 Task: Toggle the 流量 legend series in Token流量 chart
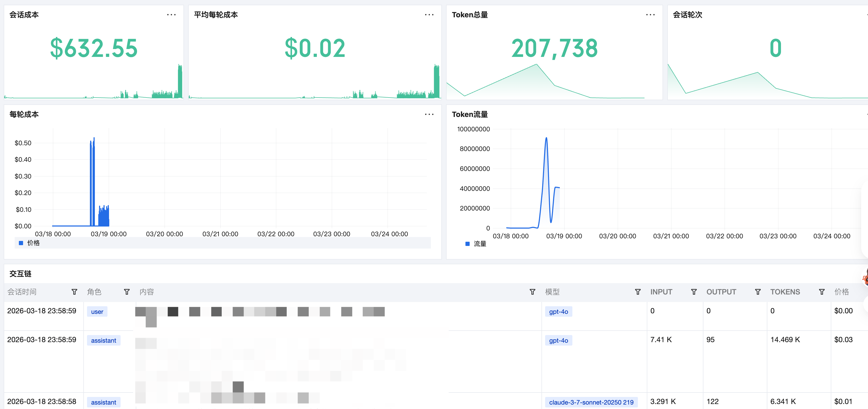476,244
